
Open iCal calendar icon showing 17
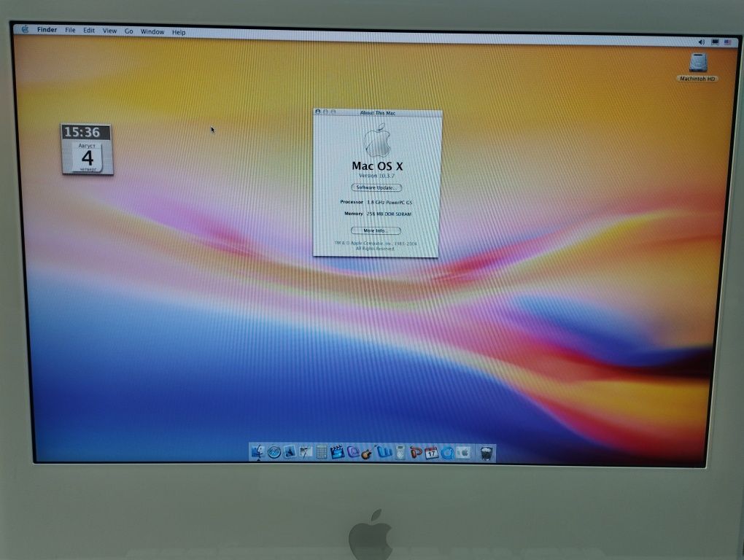[x=431, y=454]
